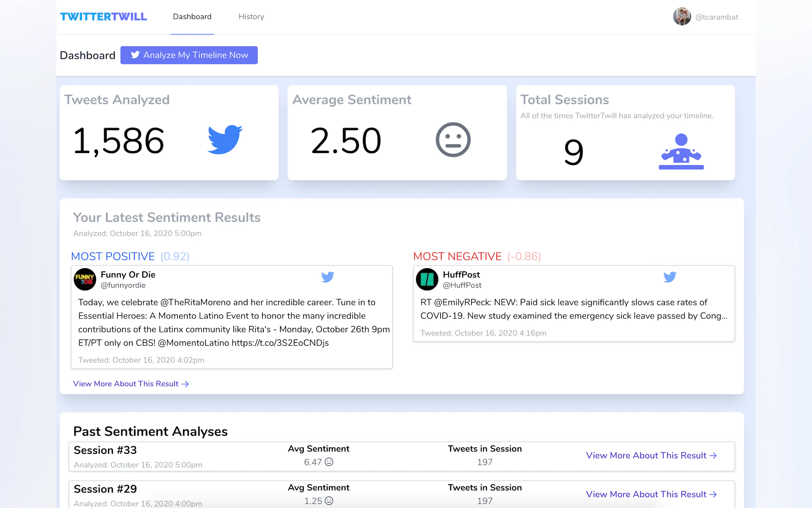Click the Funny Or Die profile avatar
Screen dimensions: 812x508
(x=85, y=279)
